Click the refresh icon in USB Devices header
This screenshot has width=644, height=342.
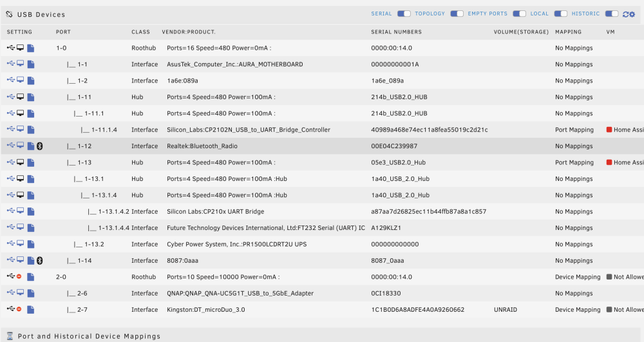click(625, 14)
